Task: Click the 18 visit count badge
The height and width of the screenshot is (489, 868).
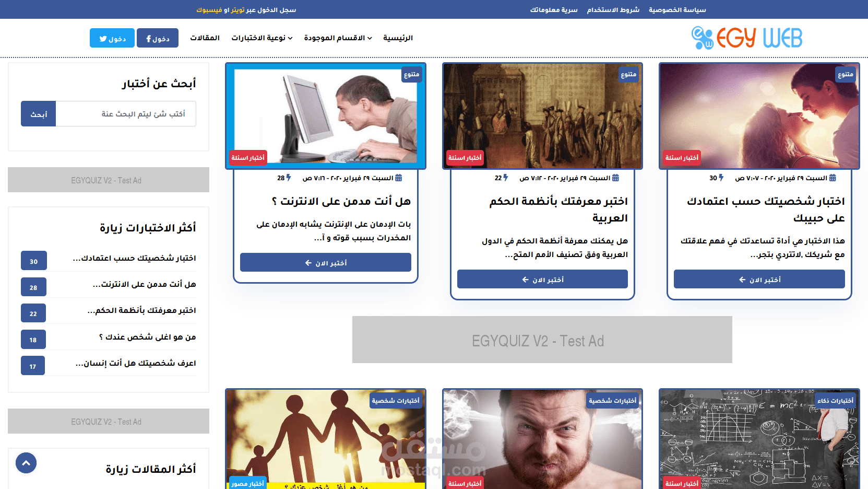Action: pyautogui.click(x=33, y=339)
